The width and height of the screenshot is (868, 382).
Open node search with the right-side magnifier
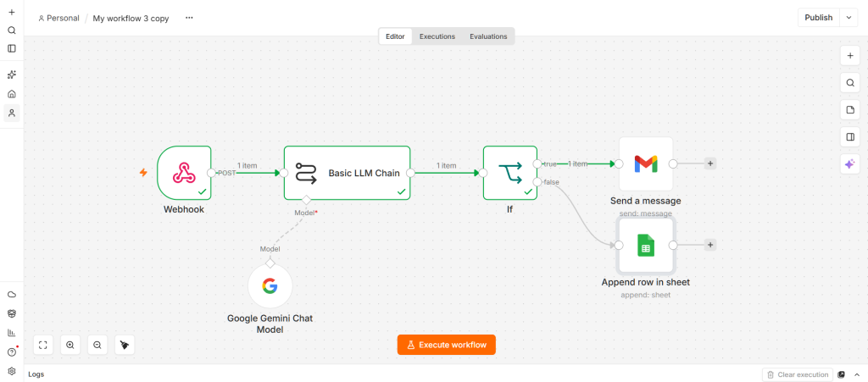[x=849, y=83]
